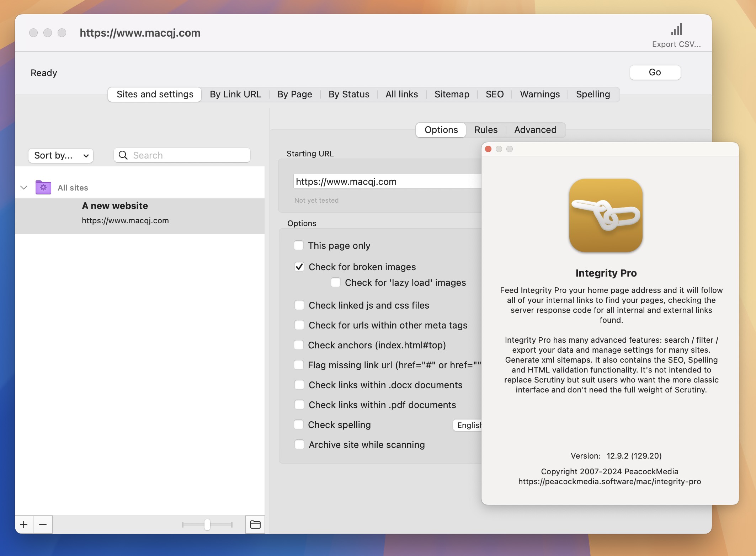Click the archive/folder icon bottom right

pos(255,523)
